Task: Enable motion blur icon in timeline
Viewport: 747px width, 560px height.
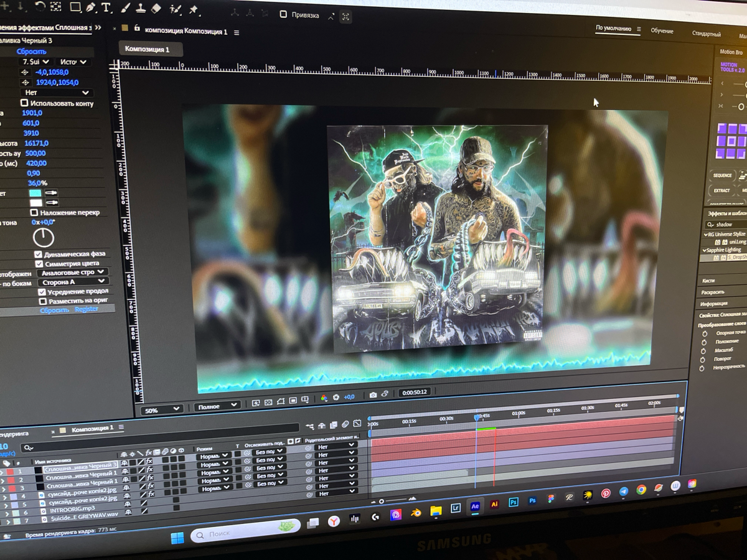Action: (345, 424)
